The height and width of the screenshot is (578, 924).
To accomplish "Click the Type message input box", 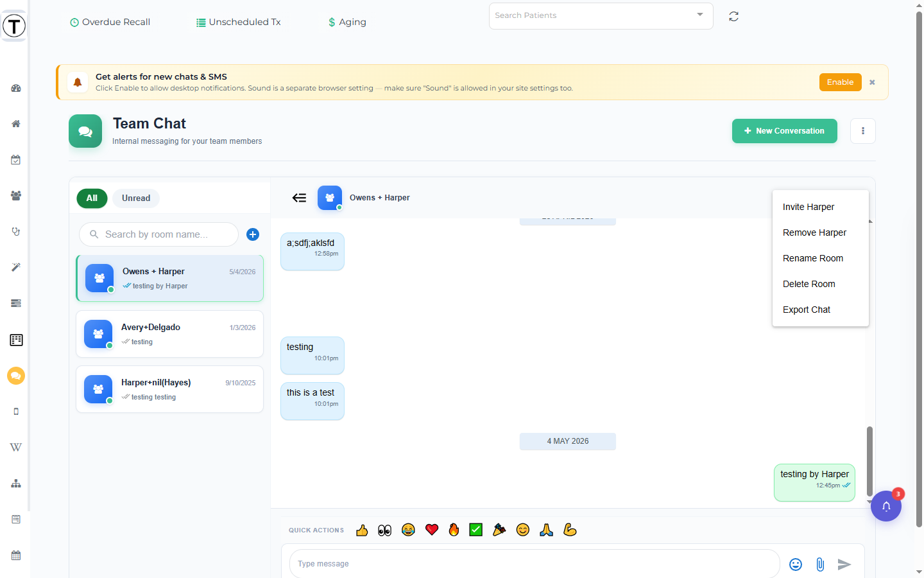I will pos(535,564).
